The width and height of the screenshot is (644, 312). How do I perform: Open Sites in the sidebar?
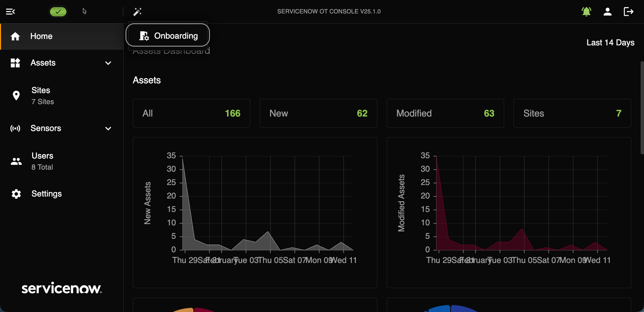coord(62,96)
